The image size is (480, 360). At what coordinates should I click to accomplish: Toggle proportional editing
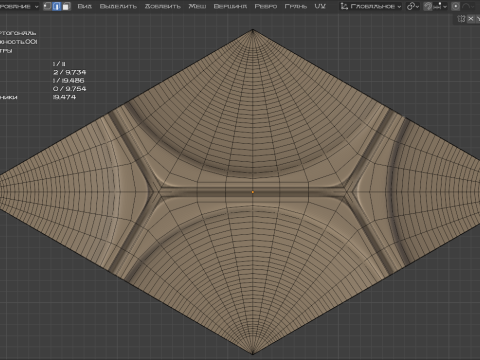pos(456,6)
